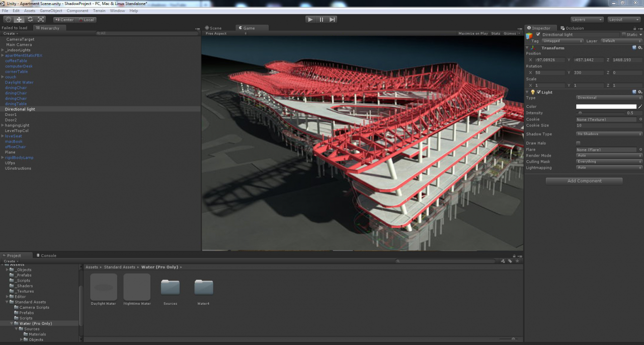
Task: Disable the Light component checkbox
Action: 539,92
